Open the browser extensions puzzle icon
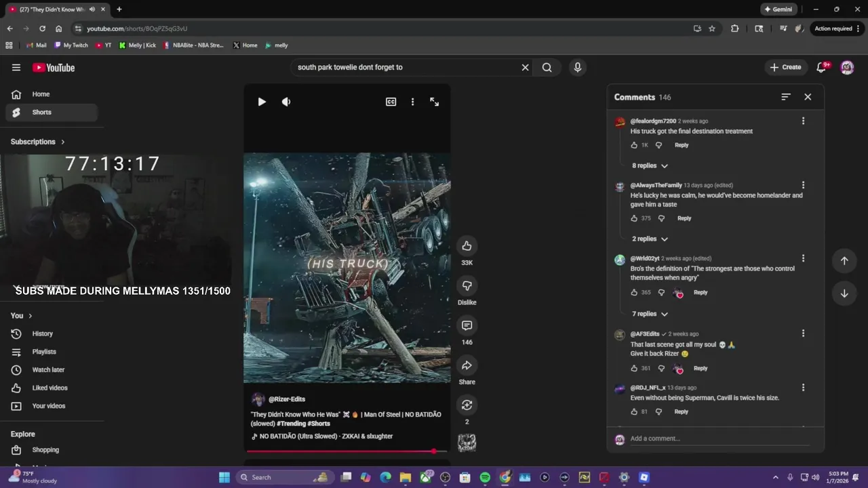Image resolution: width=868 pixels, height=488 pixels. [735, 28]
